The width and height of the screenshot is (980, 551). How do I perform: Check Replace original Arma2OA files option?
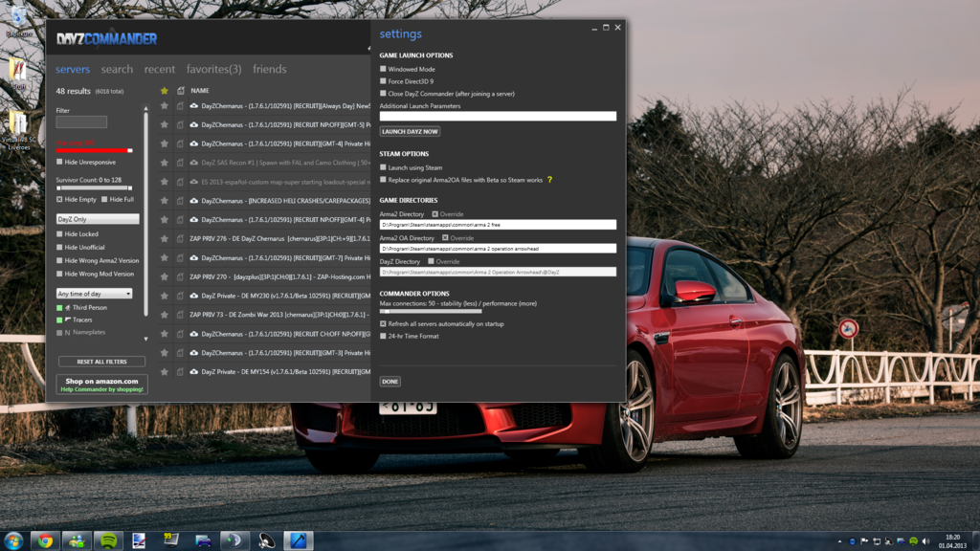point(383,180)
